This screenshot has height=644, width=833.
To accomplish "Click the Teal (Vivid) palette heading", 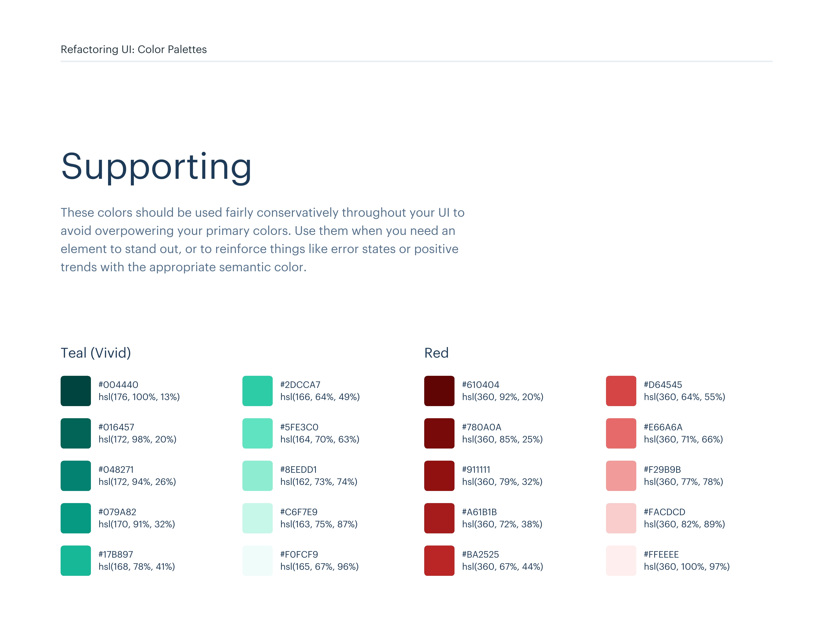I will [96, 353].
